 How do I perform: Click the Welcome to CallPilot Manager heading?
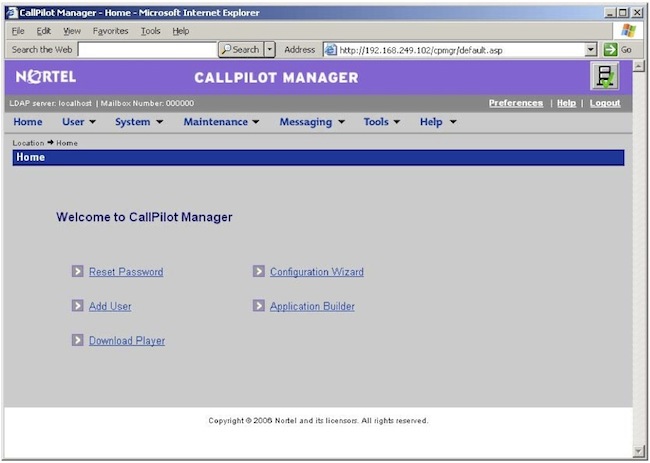(144, 217)
